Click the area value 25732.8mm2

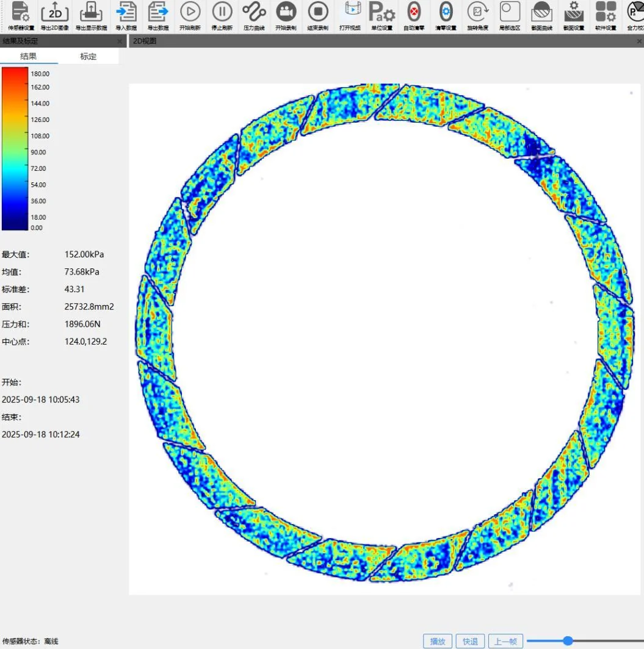pyautogui.click(x=89, y=306)
